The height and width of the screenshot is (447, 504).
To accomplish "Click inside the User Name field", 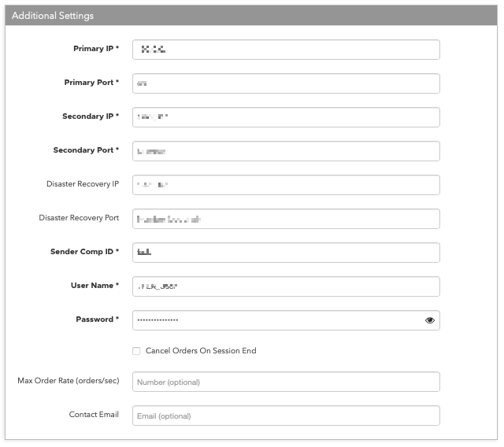I will point(286,286).
